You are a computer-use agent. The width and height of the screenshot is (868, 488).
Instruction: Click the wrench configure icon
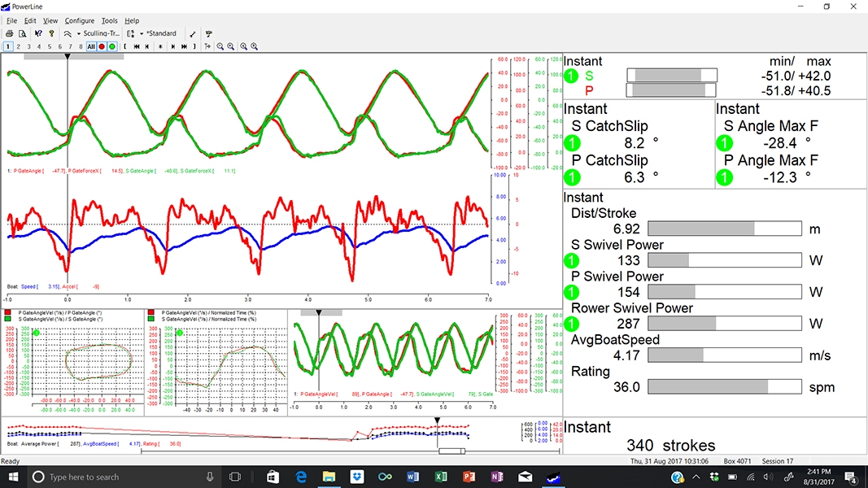[192, 34]
